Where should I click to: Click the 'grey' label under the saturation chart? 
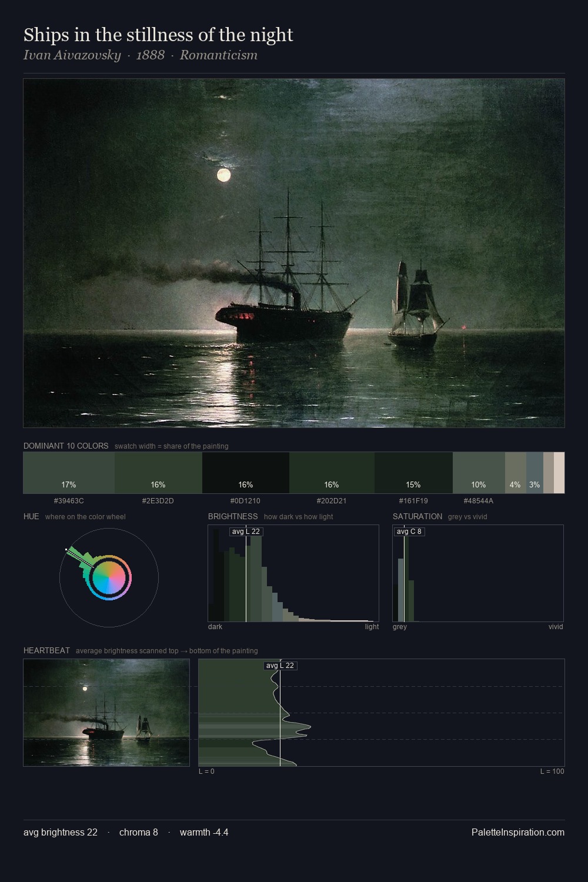(x=400, y=627)
